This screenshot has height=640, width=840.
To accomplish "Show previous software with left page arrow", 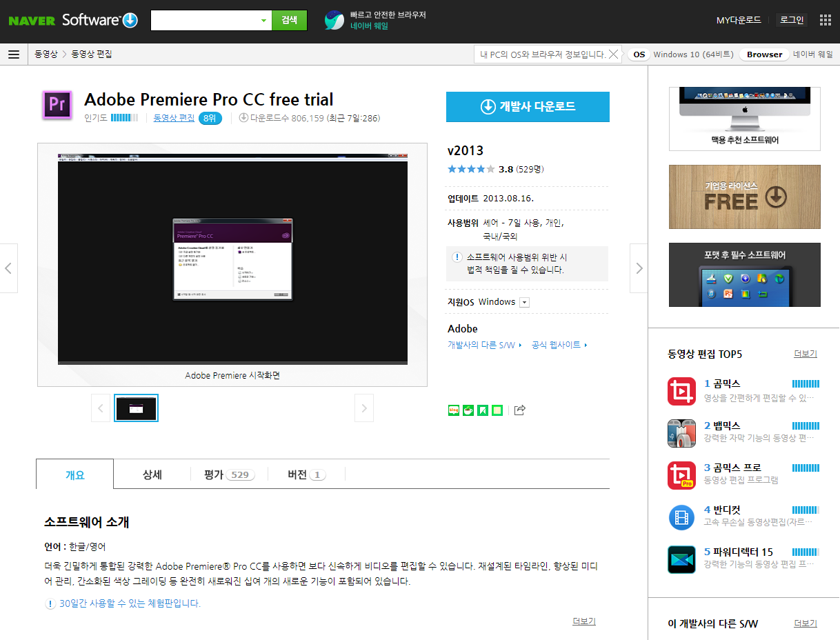I will 8,268.
